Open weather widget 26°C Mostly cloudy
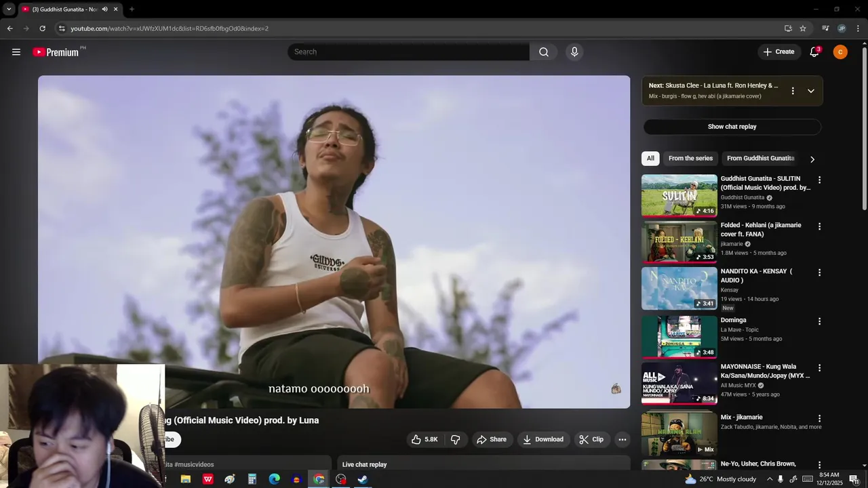Screen dimensions: 868x488 click(x=720, y=479)
